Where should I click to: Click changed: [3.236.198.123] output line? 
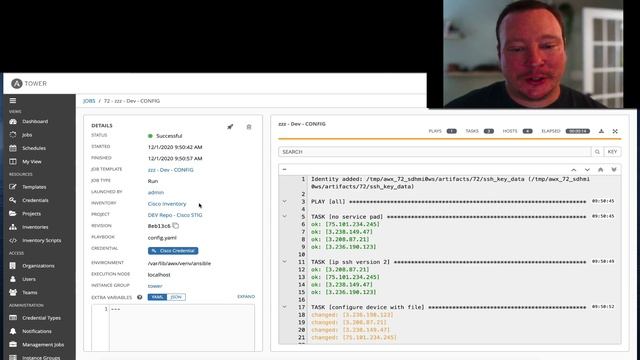pos(352,315)
